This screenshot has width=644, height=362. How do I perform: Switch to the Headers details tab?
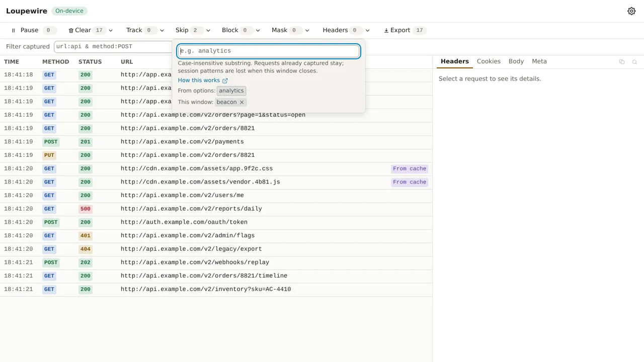point(455,61)
